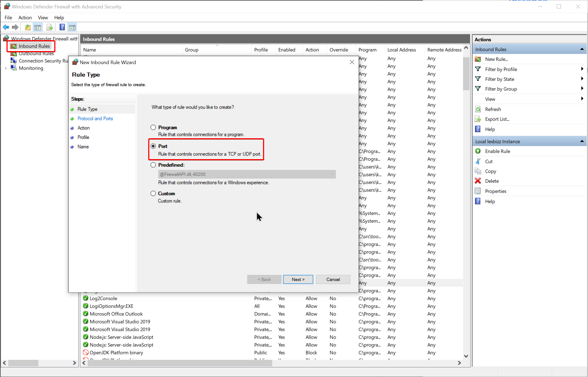Open the View menu in menu bar

[x=43, y=17]
